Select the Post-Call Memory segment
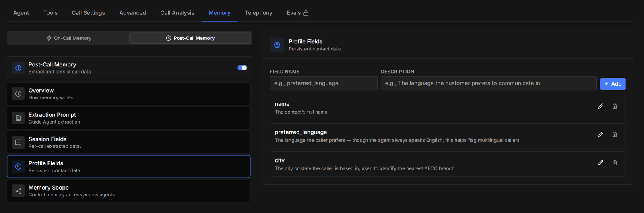Viewport: 644px width, 213px height. click(190, 38)
